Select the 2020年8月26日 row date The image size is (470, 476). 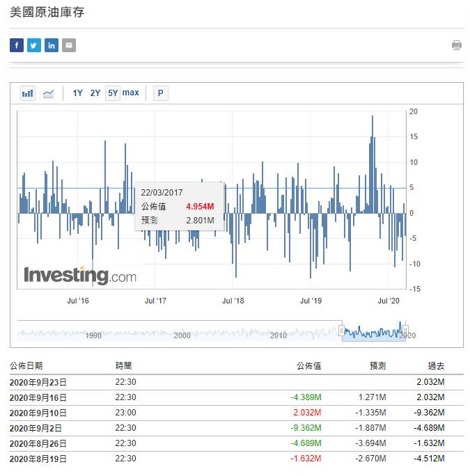(x=38, y=443)
